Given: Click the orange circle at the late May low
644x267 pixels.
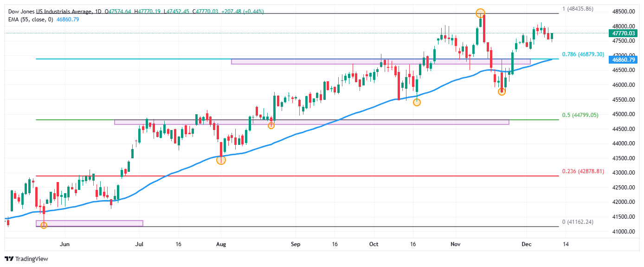Looking at the screenshot, I should tap(44, 225).
